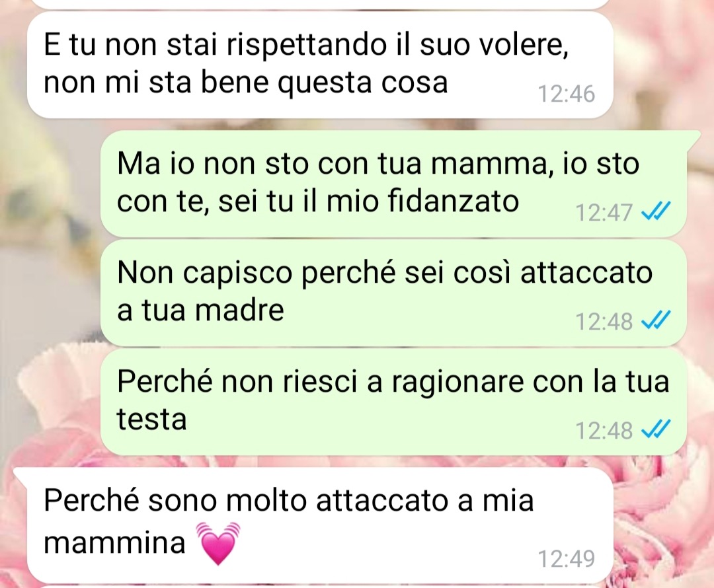714x588 pixels.
Task: Tap the 12:49 timestamp
Action: [x=566, y=558]
